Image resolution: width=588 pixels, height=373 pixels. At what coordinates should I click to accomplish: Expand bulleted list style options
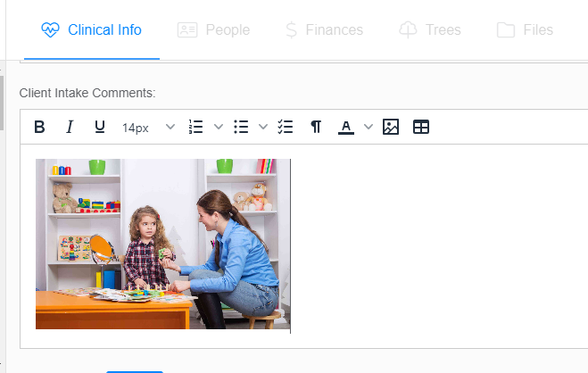(263, 127)
